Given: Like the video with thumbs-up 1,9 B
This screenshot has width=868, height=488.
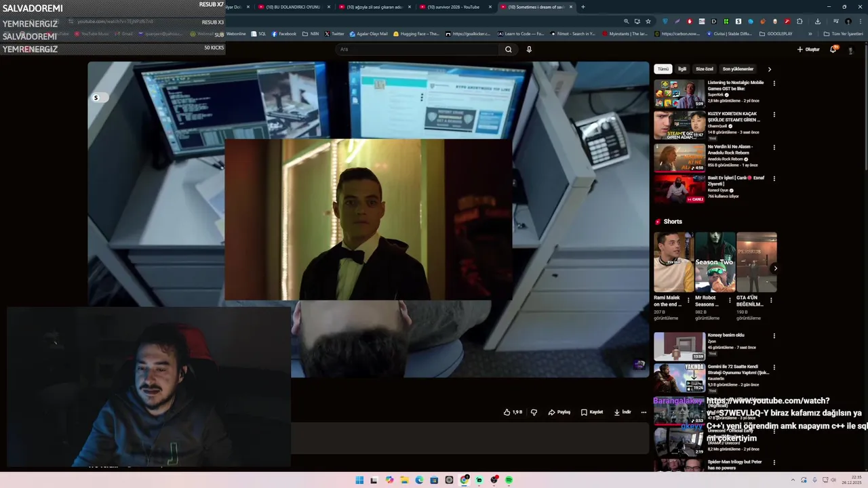Looking at the screenshot, I should click(513, 412).
